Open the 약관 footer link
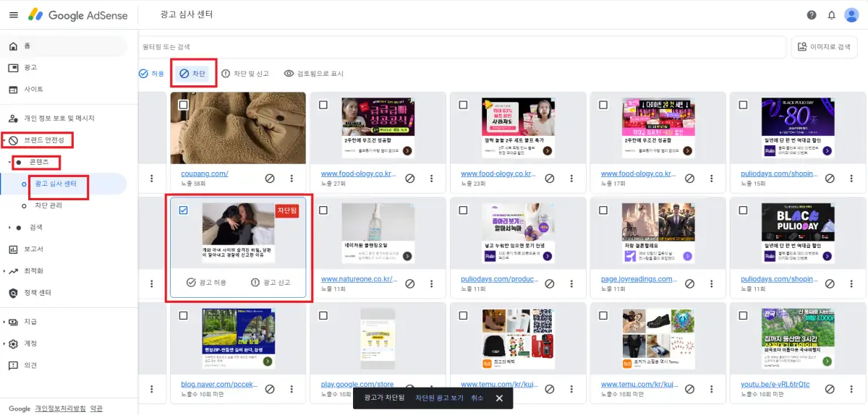Image resolution: width=868 pixels, height=415 pixels. point(96,408)
